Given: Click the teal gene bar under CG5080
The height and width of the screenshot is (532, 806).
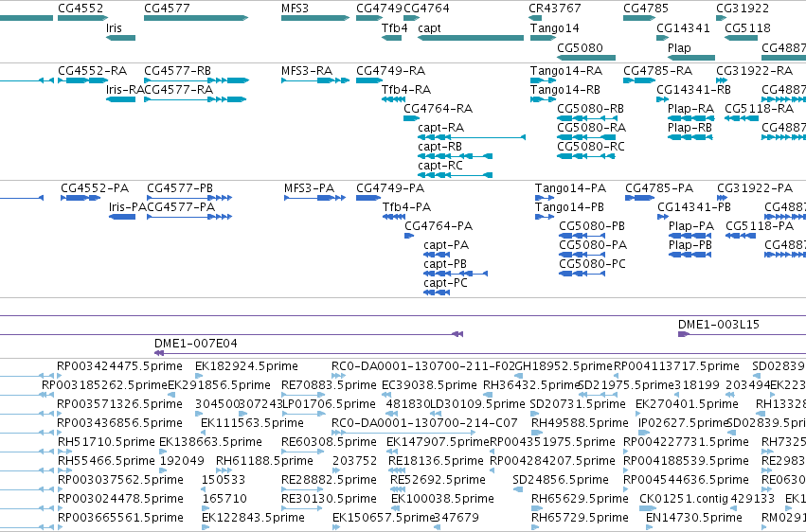Looking at the screenshot, I should tap(586, 58).
